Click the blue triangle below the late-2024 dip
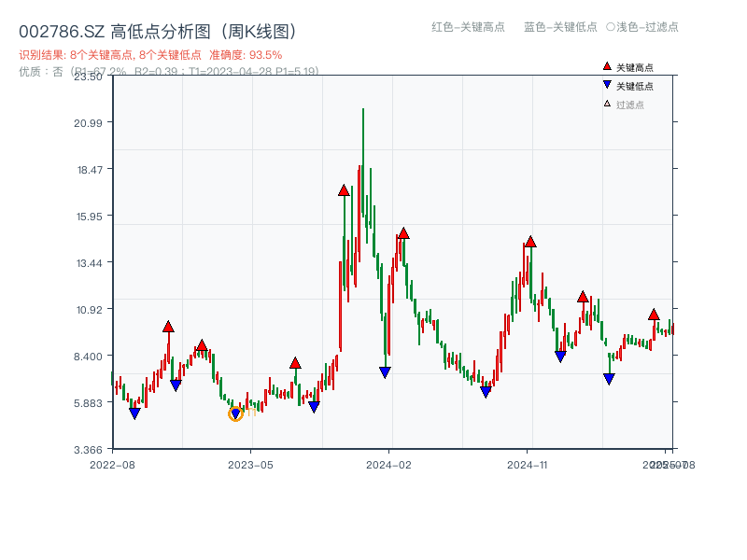747x560 pixels. pyautogui.click(x=607, y=377)
